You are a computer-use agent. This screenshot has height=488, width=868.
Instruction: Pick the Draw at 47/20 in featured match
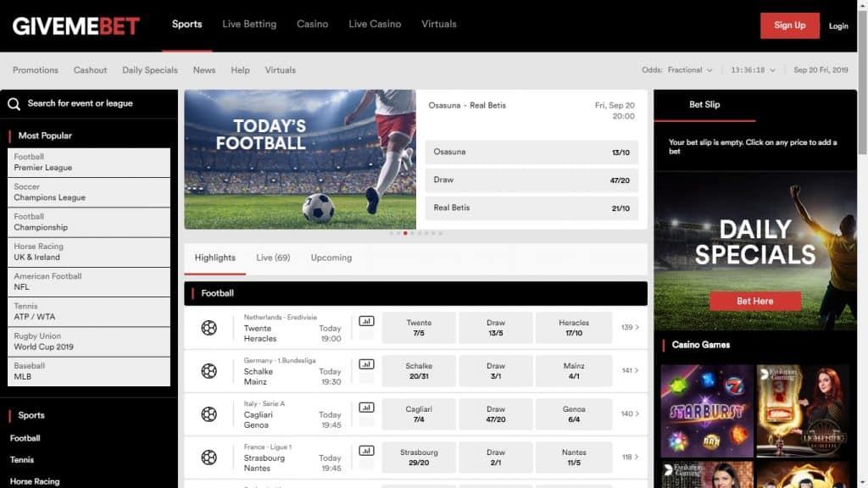tap(531, 180)
